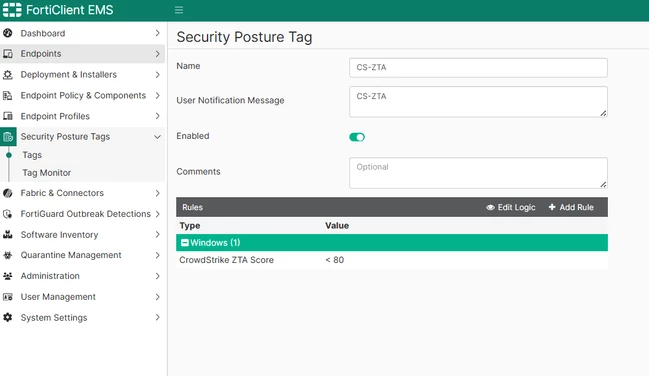
Task: Click the System Settings gear icon
Action: point(7,318)
